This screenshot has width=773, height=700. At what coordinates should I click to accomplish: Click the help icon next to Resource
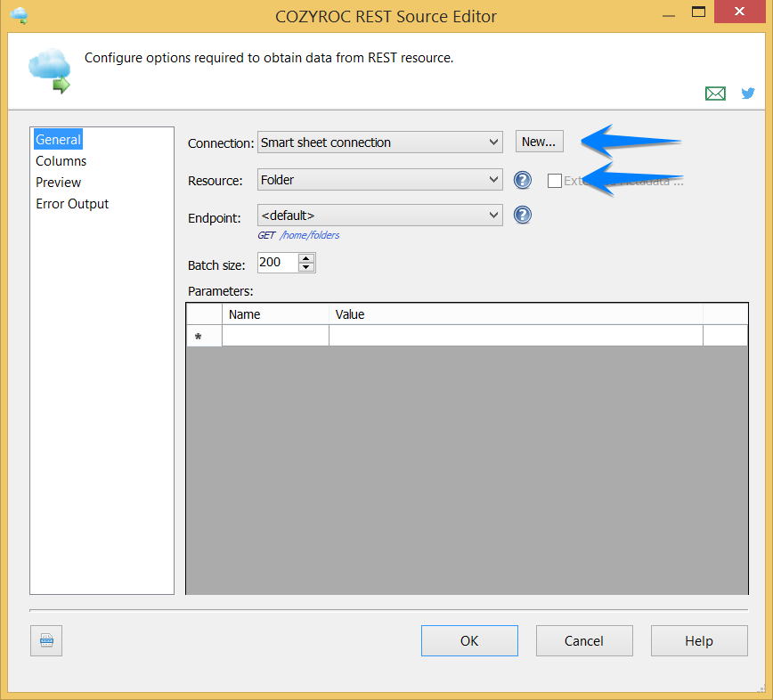[523, 180]
